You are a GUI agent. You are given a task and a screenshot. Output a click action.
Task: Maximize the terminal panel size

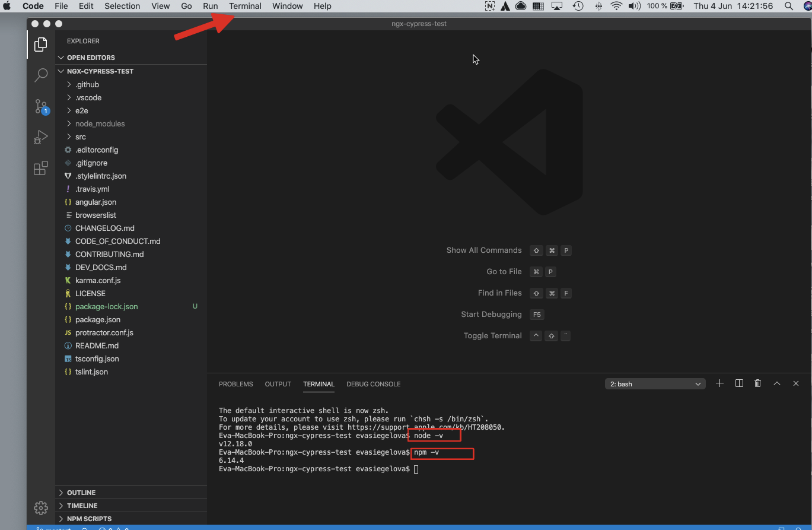[777, 383]
